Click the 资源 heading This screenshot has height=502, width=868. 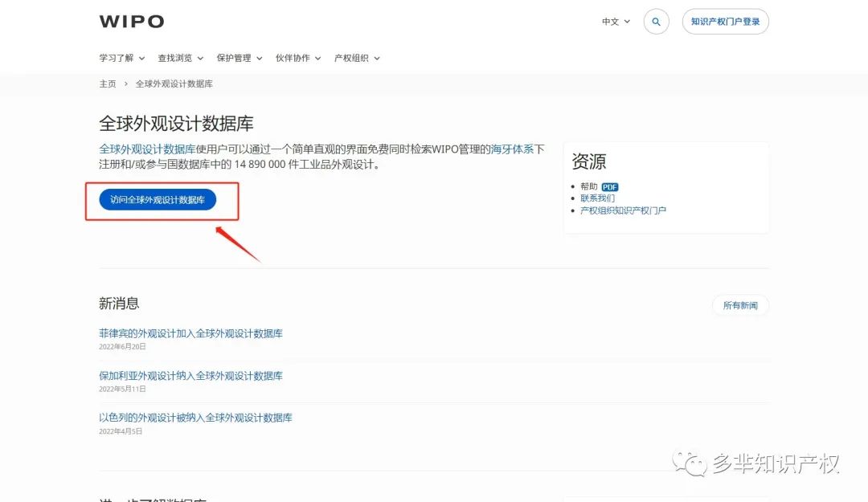click(x=589, y=161)
